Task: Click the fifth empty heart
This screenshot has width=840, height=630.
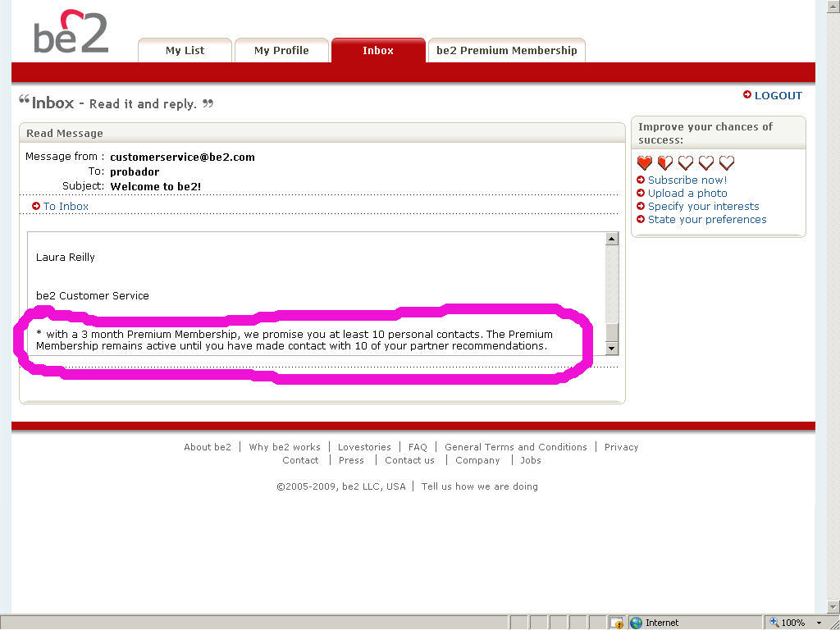Action: pyautogui.click(x=727, y=162)
